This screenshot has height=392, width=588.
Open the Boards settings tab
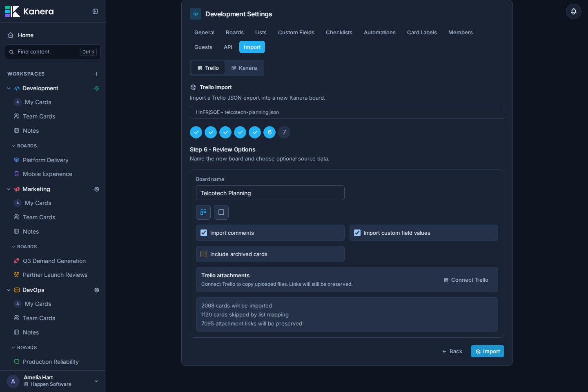click(x=235, y=32)
